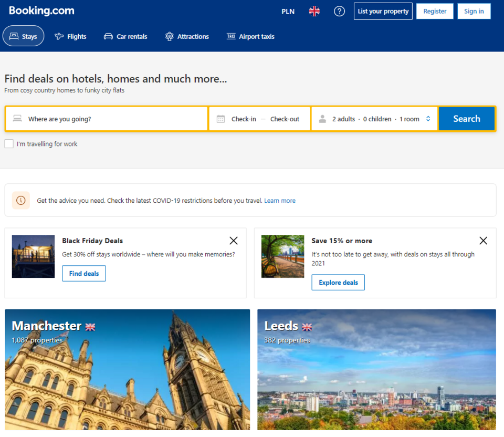Click the UK flag beside Manchester

[x=90, y=327]
